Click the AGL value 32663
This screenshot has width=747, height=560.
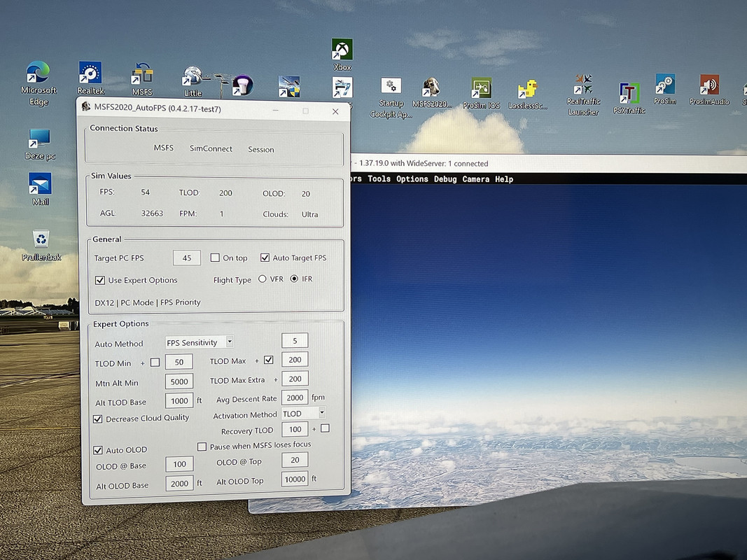click(x=152, y=213)
